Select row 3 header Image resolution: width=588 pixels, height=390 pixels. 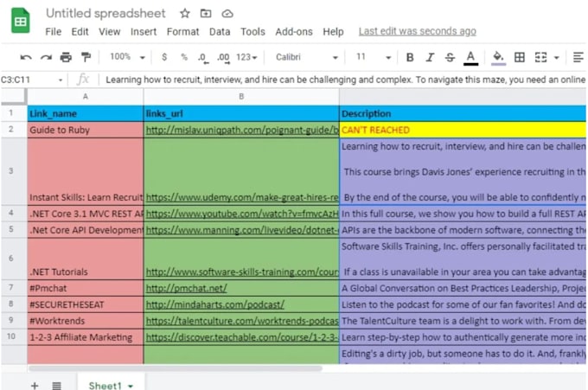tap(11, 171)
